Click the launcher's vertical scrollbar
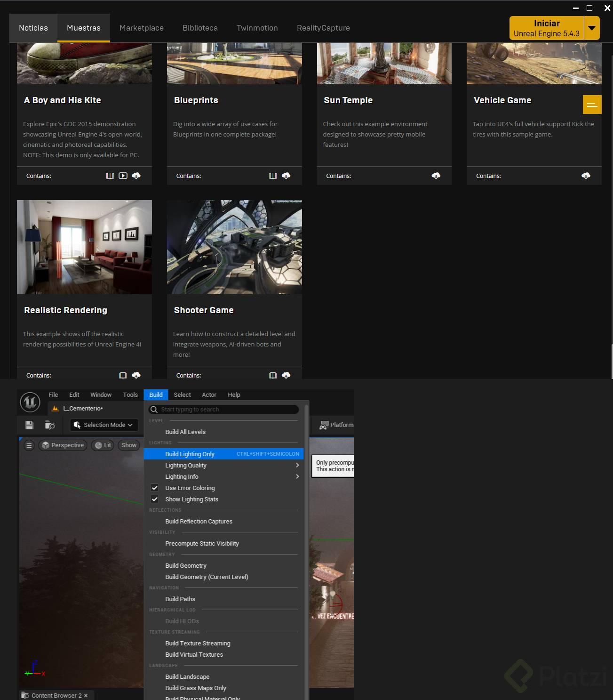 (x=612, y=362)
